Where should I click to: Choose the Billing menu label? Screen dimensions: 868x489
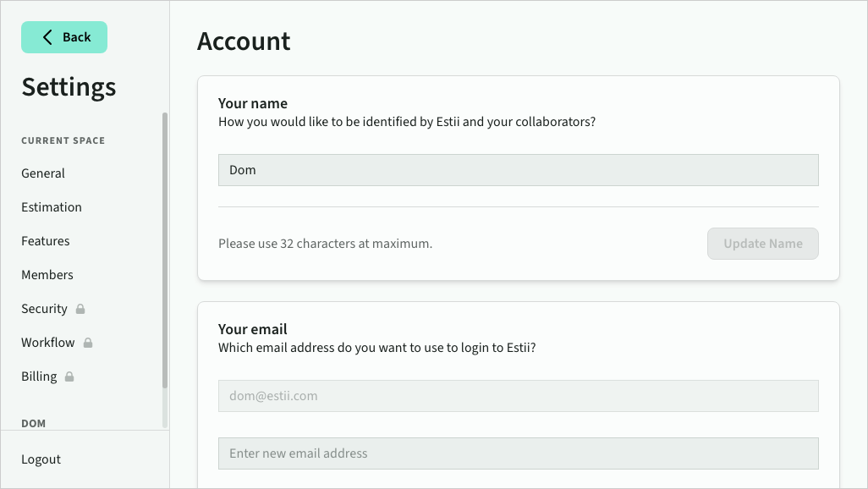(x=39, y=376)
